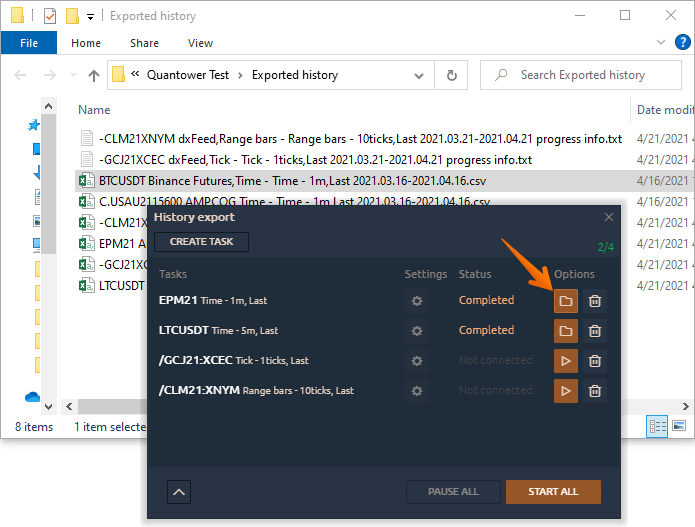Close the History export dialog

coord(609,217)
